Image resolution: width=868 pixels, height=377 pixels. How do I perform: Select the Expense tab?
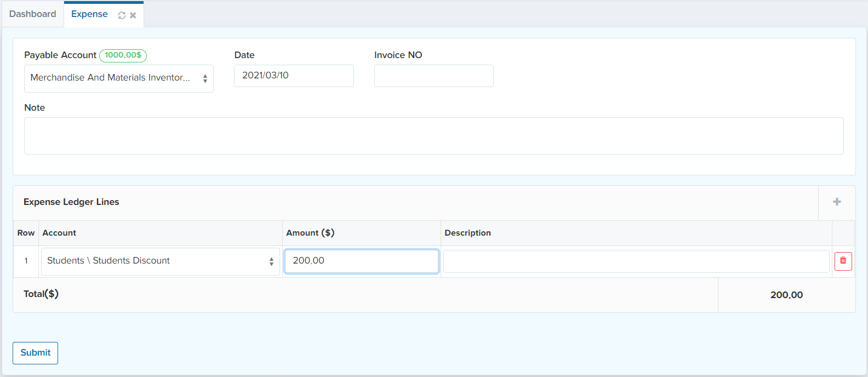89,14
